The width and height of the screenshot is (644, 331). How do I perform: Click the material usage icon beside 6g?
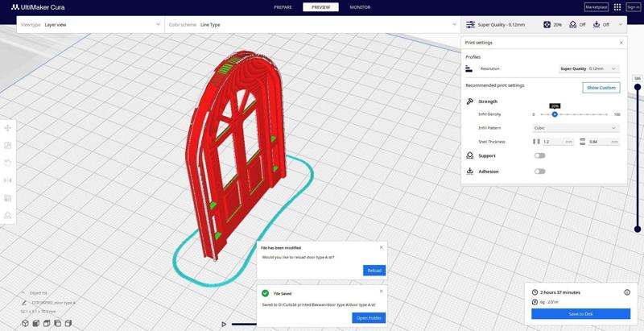(535, 302)
